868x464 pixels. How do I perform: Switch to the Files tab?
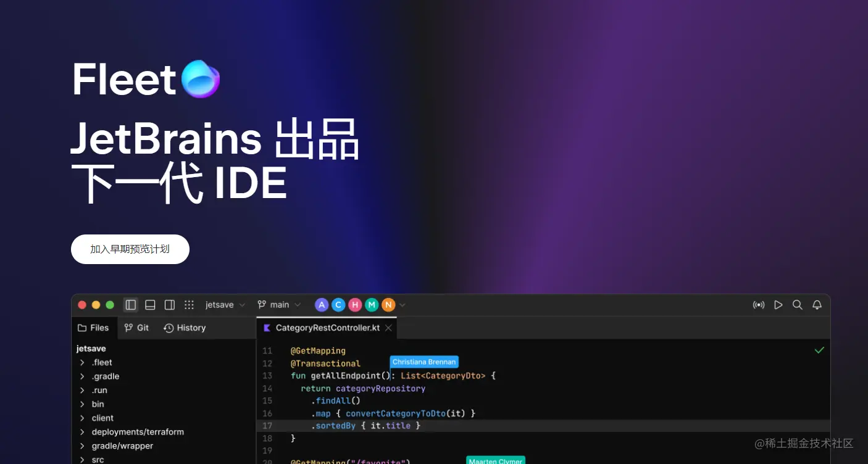[x=93, y=328]
